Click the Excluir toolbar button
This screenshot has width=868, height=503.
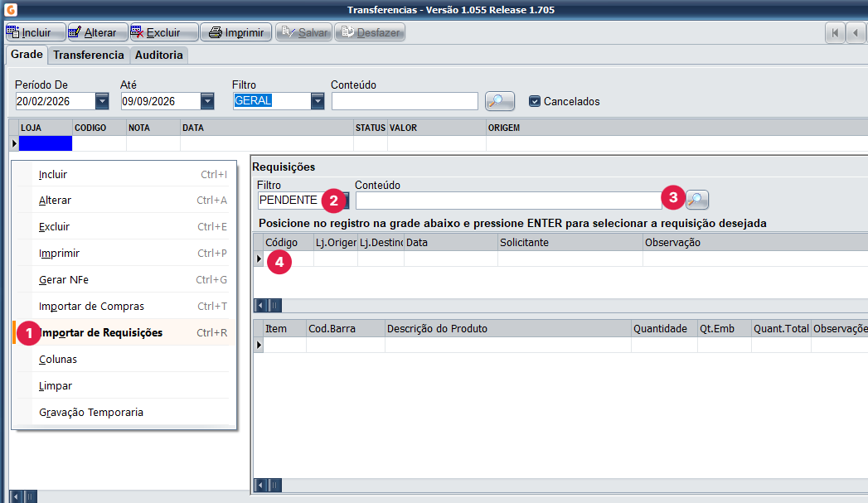point(164,32)
